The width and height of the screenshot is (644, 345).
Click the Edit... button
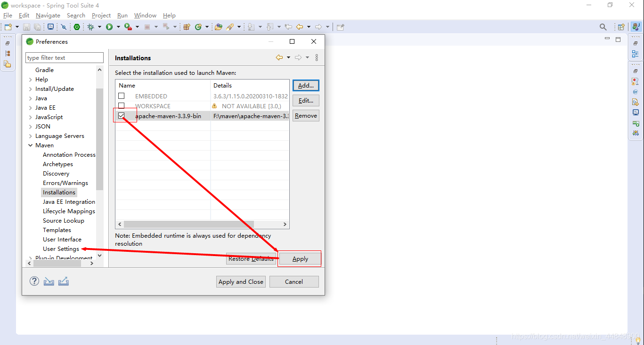[x=306, y=101]
